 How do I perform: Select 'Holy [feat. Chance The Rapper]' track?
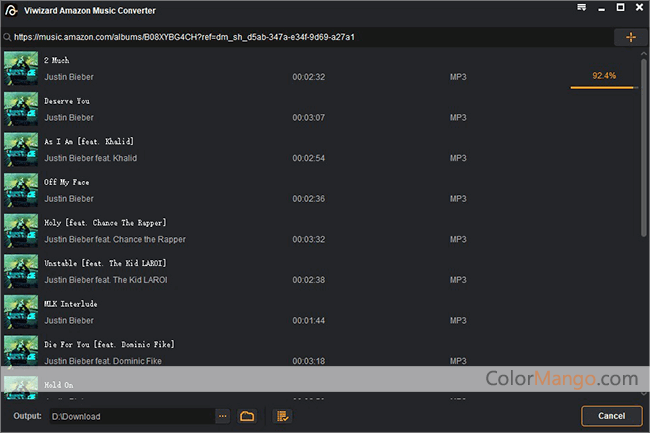coord(105,222)
